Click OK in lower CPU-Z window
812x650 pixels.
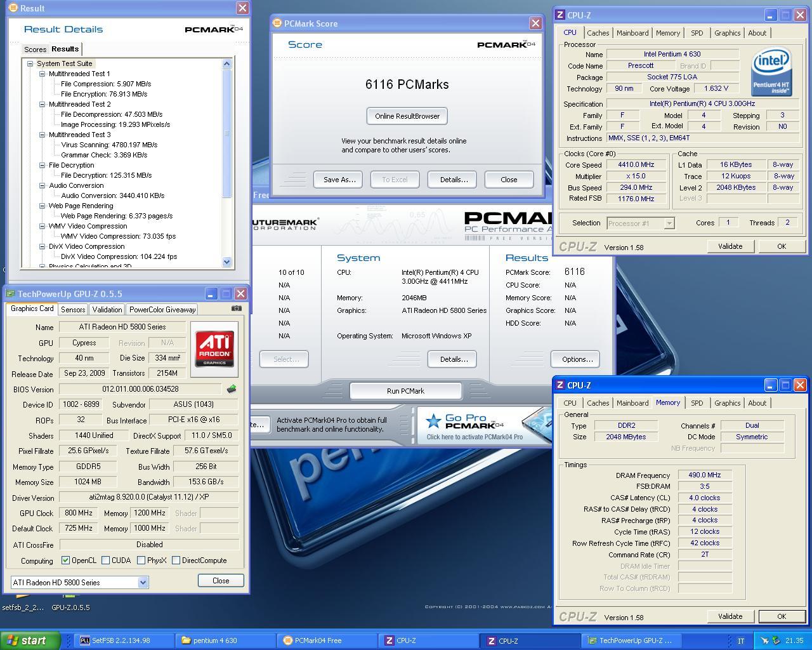pyautogui.click(x=782, y=616)
